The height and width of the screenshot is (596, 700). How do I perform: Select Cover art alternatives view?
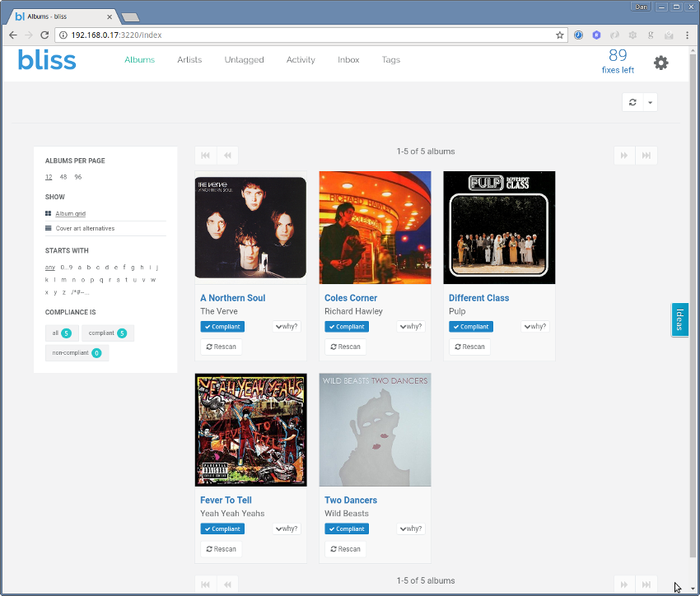coord(85,228)
